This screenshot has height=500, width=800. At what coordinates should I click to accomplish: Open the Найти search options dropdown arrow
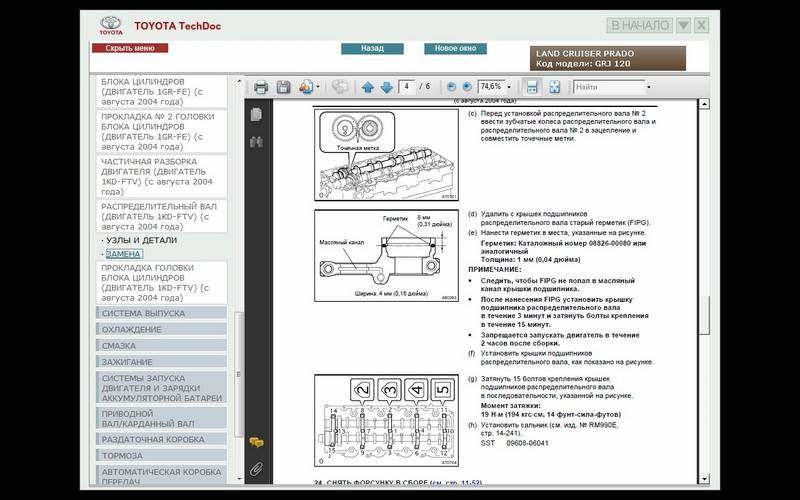[648, 87]
